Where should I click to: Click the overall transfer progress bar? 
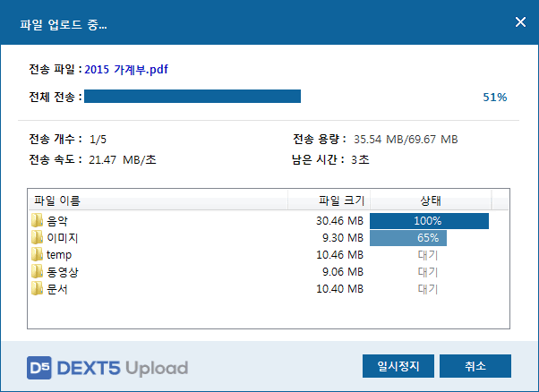(192, 96)
